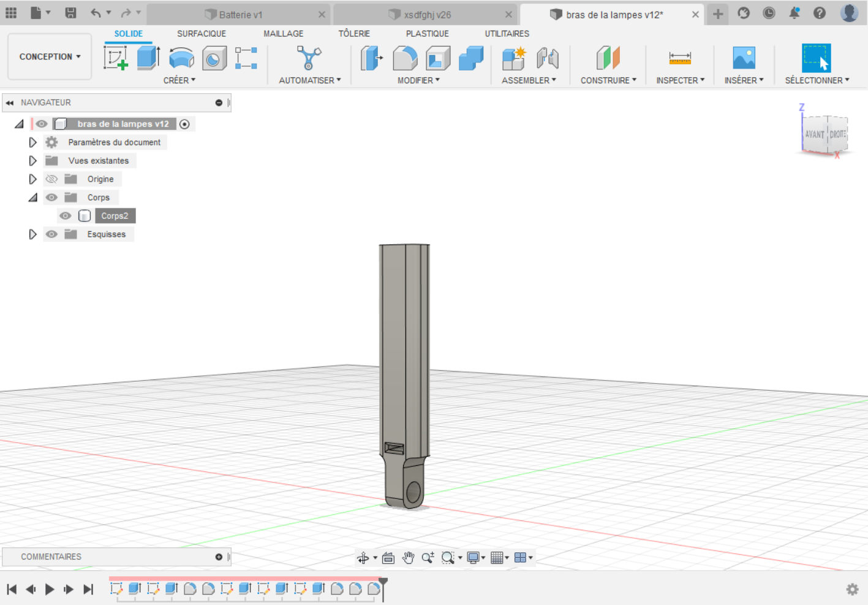Jump to the timeline beginning
868x605 pixels.
pos(12,589)
